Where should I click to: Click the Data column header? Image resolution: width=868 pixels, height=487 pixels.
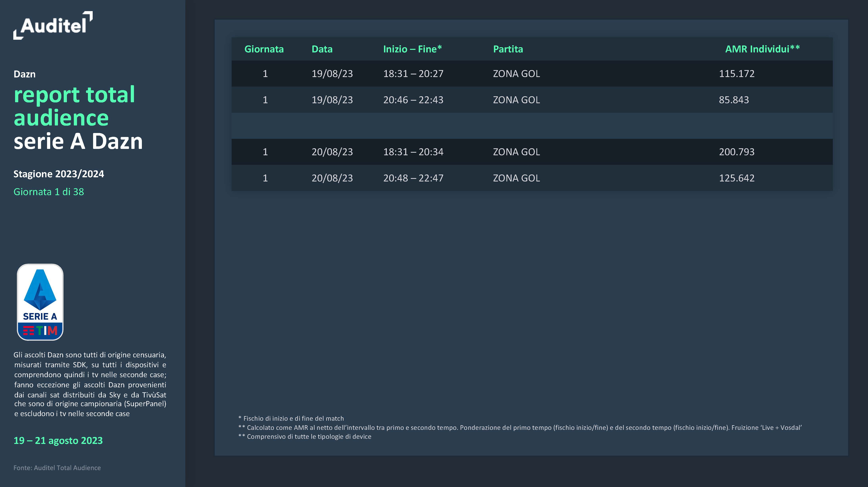(x=322, y=49)
